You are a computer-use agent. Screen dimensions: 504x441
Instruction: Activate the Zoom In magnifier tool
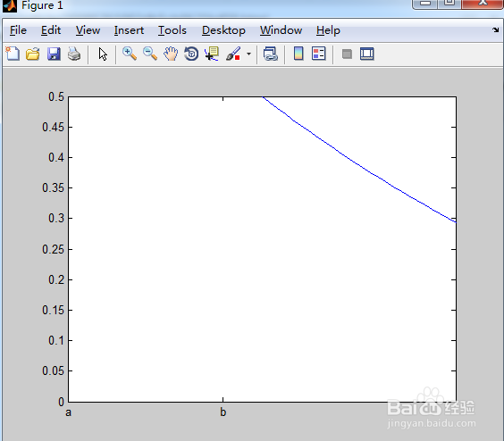click(130, 54)
